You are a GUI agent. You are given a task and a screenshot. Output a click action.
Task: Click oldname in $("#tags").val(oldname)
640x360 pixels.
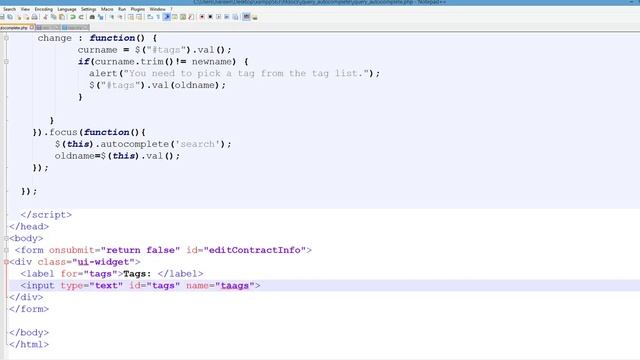194,85
